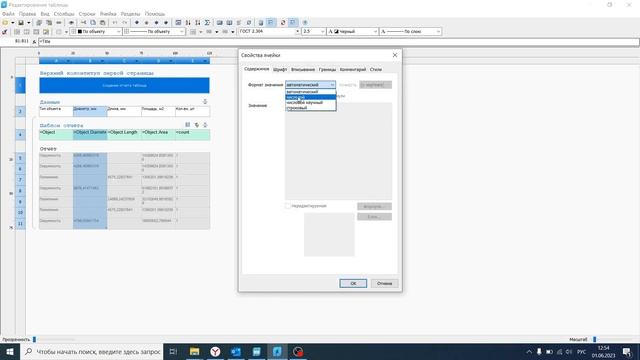The width and height of the screenshot is (640, 360).
Task: Open the fill color 'По объекту' dropdown
Action: click(96, 31)
